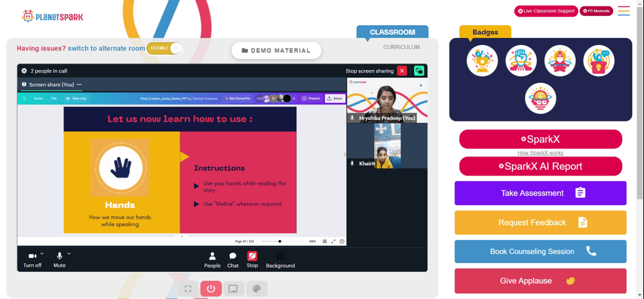This screenshot has height=299, width=644.
Task: Click Give Applause button
Action: 540,281
